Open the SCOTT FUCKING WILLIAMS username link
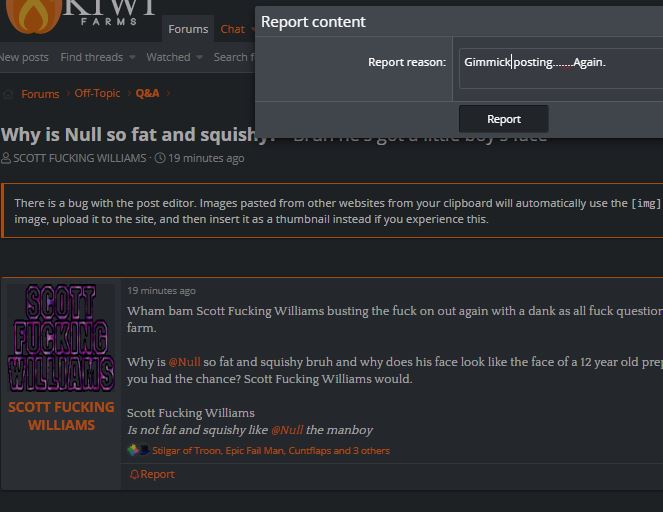The width and height of the screenshot is (663, 512). point(61,416)
